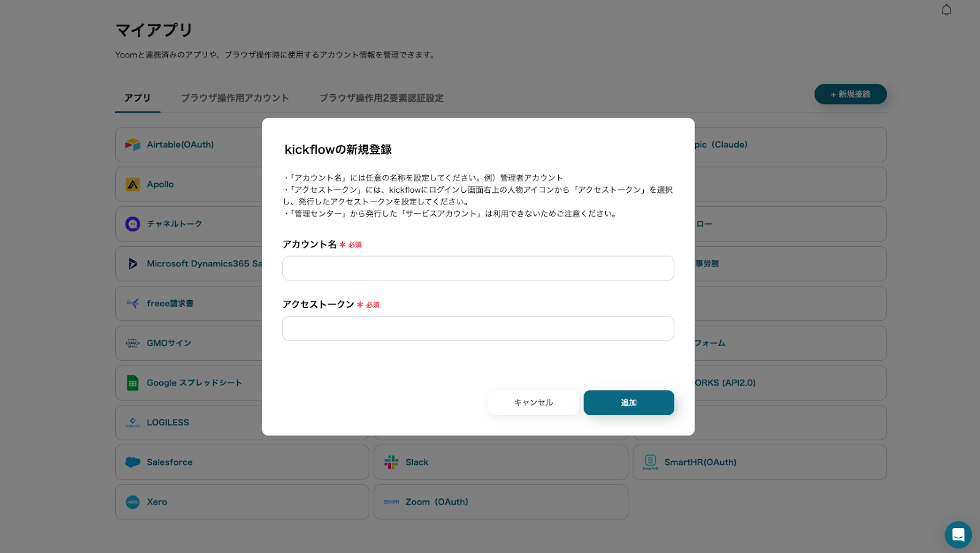
Task: Open the チャネルトーク app name
Action: coord(175,224)
